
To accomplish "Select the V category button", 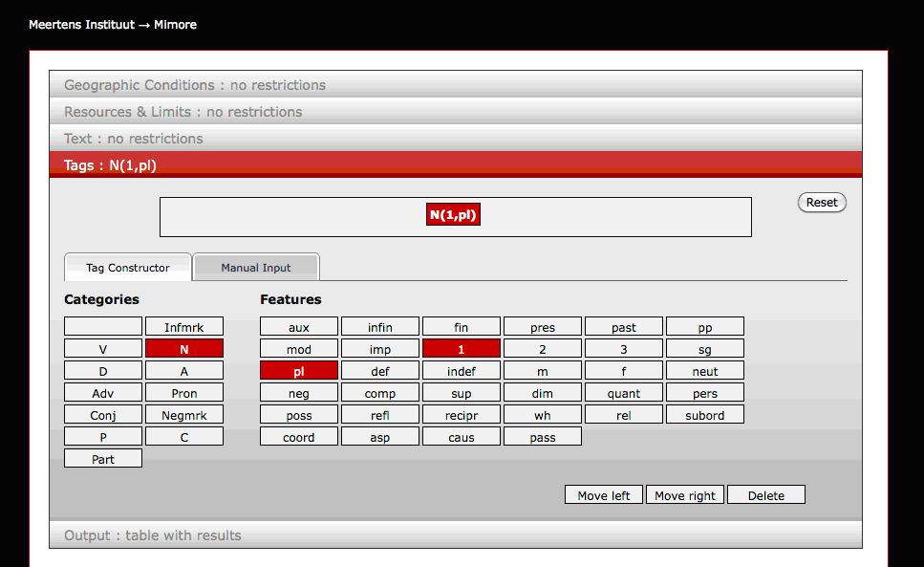I will pyautogui.click(x=103, y=349).
